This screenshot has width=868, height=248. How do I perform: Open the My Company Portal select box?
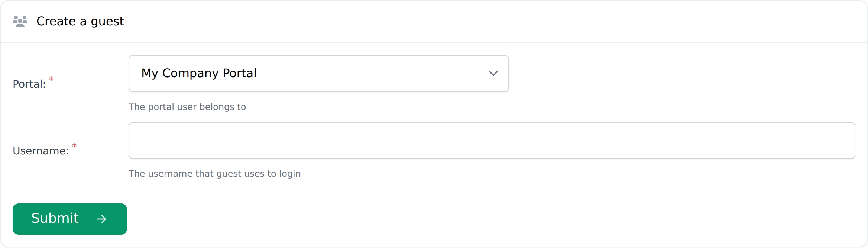318,74
